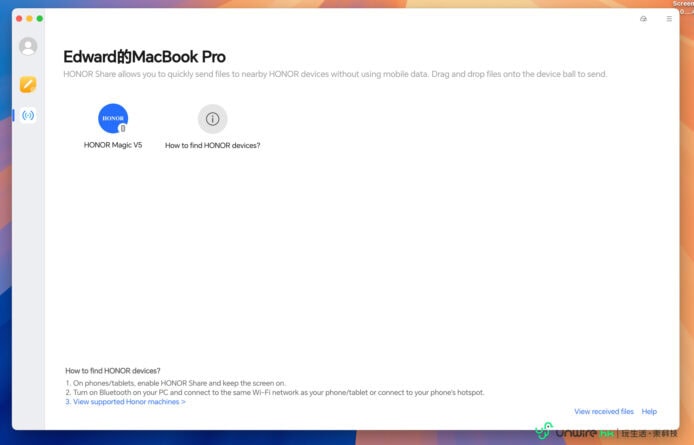This screenshot has width=694, height=445.
Task: Click the phone badge on HONOR device ball
Action: coord(122,128)
